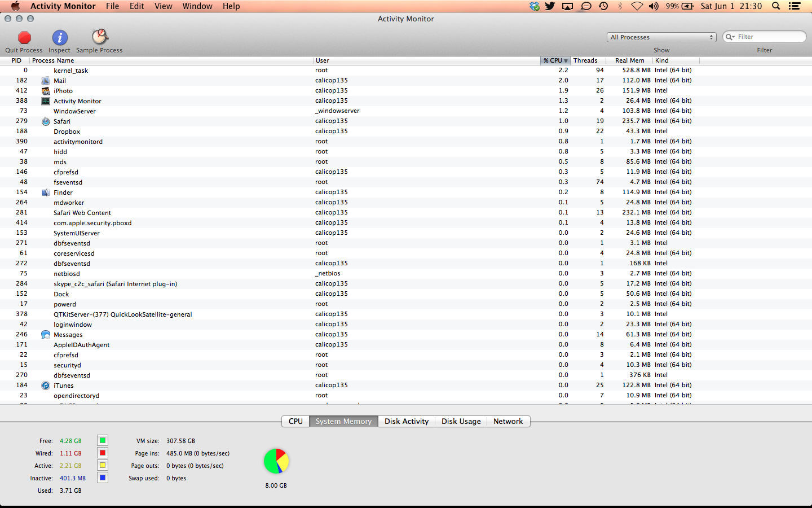Select the WindowServer process row
Screen dimensions: 812x508
pos(406,111)
